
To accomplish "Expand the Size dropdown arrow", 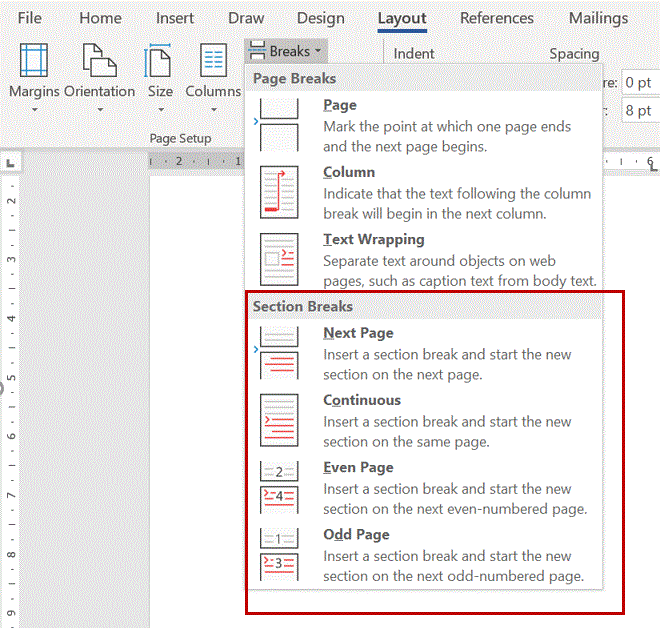I will point(160,109).
